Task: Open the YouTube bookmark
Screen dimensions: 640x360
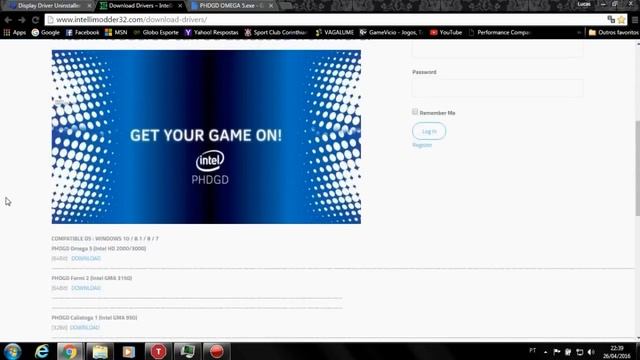Action: click(x=446, y=32)
